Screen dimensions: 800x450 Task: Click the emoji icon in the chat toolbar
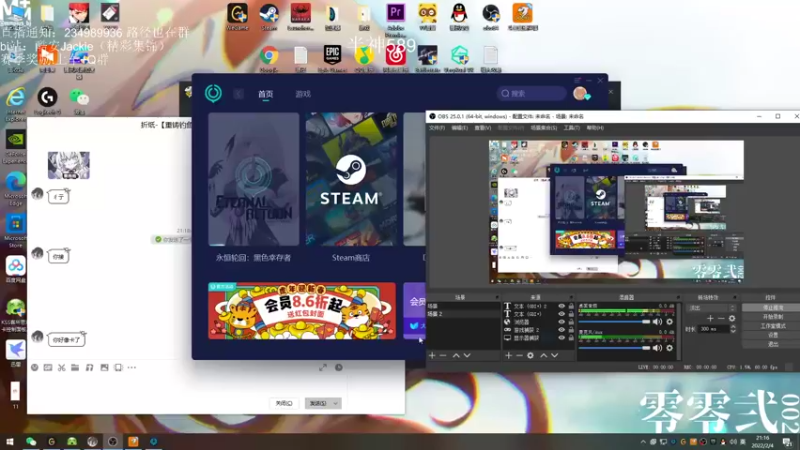[x=35, y=367]
